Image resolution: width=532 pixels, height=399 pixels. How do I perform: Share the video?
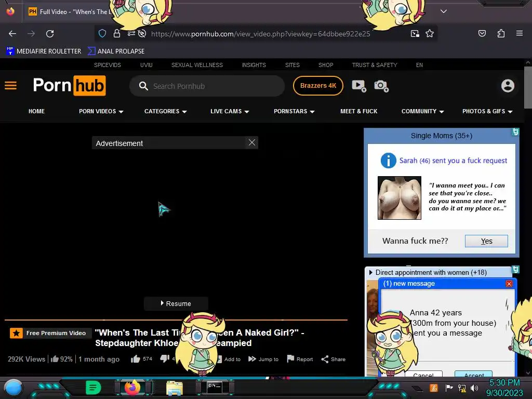click(x=333, y=359)
